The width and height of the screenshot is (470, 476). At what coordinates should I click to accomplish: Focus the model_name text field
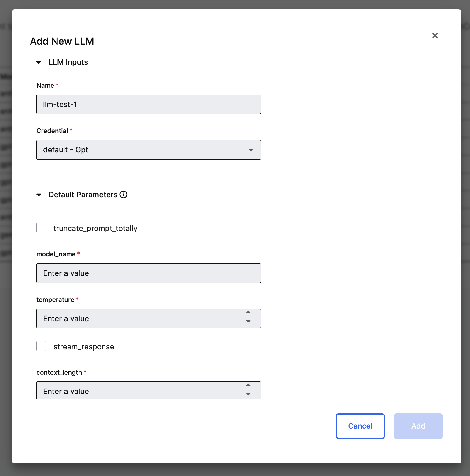pyautogui.click(x=149, y=273)
